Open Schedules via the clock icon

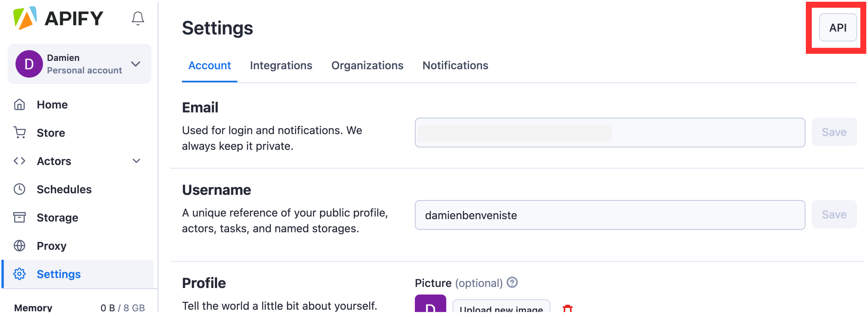tap(19, 189)
